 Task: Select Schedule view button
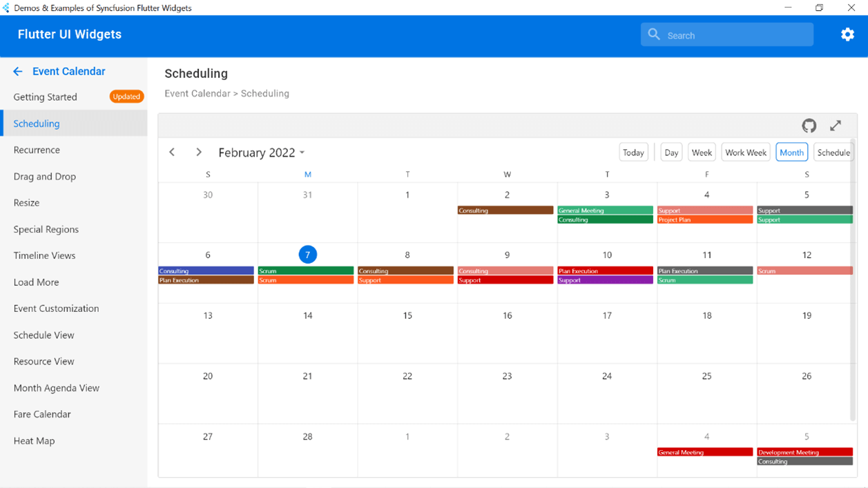coord(833,153)
